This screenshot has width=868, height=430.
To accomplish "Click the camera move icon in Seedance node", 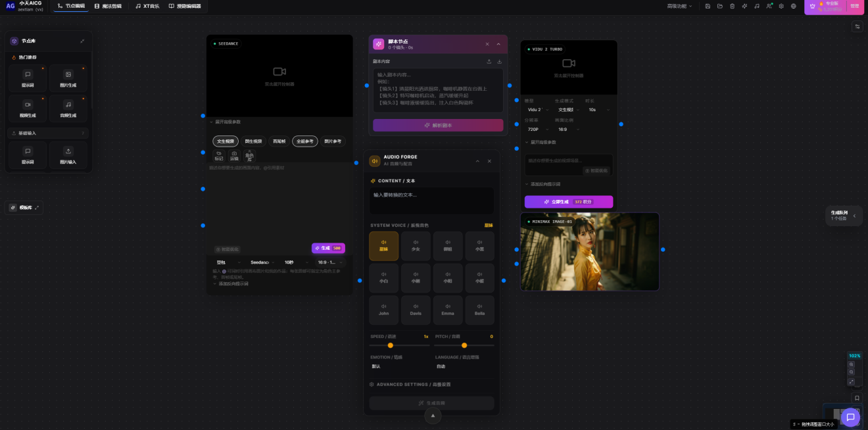I will 234,155.
